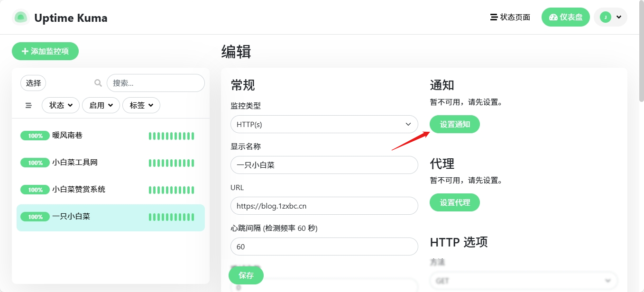Save changes with 保存 button

click(x=246, y=275)
